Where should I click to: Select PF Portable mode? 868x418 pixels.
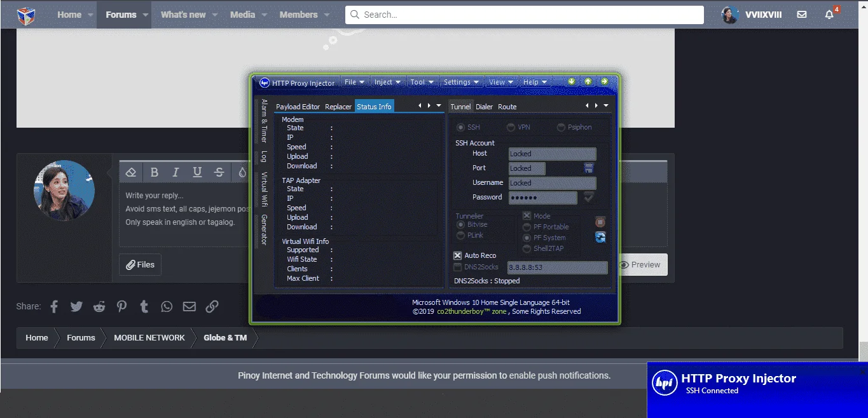pos(527,227)
